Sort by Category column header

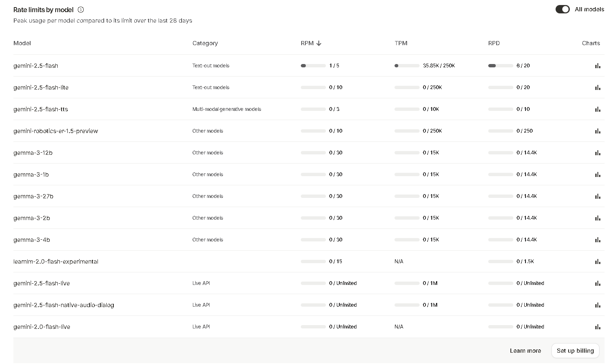click(x=205, y=43)
